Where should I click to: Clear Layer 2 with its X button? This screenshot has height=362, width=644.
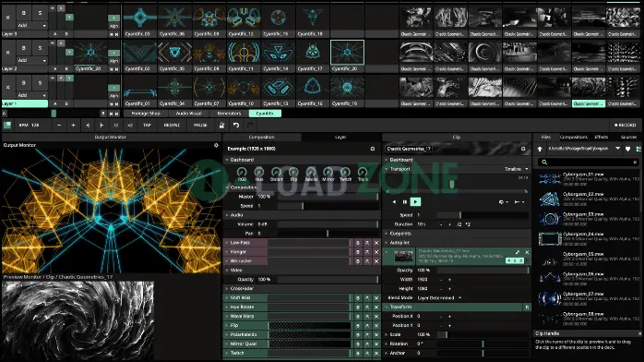pyautogui.click(x=7, y=53)
